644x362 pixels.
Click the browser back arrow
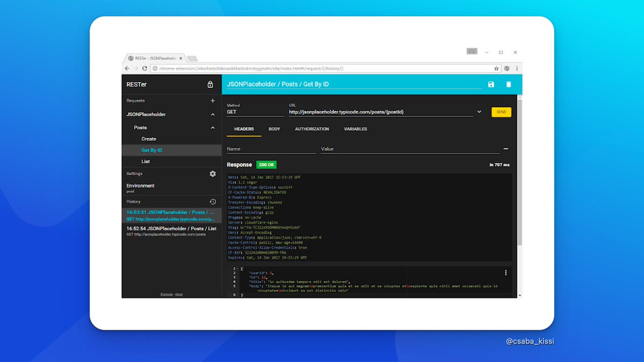click(127, 69)
